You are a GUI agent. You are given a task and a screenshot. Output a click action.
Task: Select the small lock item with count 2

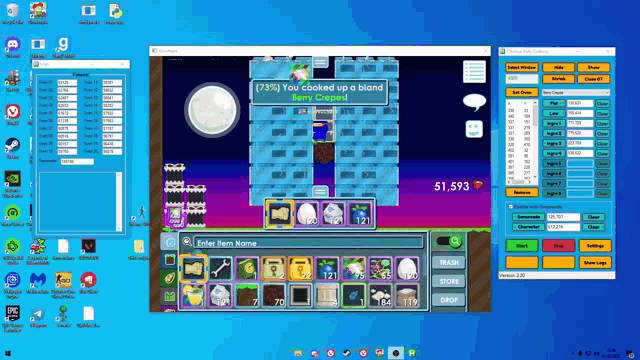click(273, 269)
